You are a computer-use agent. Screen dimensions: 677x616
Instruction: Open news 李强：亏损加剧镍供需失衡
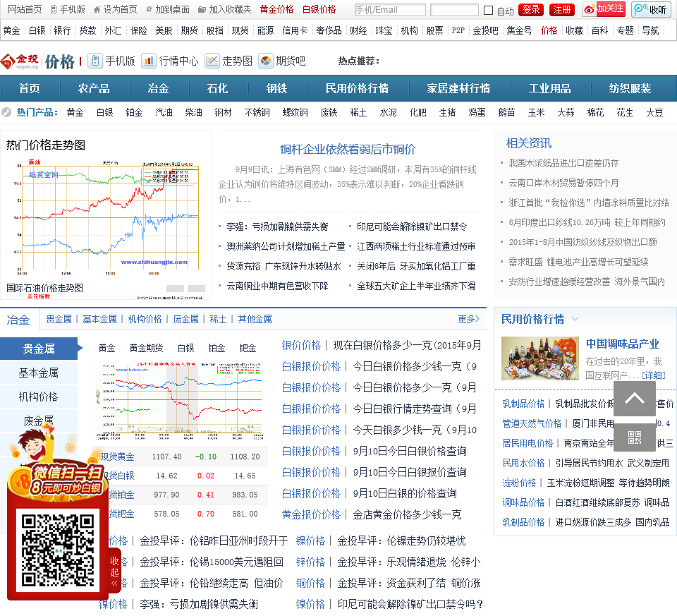click(277, 227)
